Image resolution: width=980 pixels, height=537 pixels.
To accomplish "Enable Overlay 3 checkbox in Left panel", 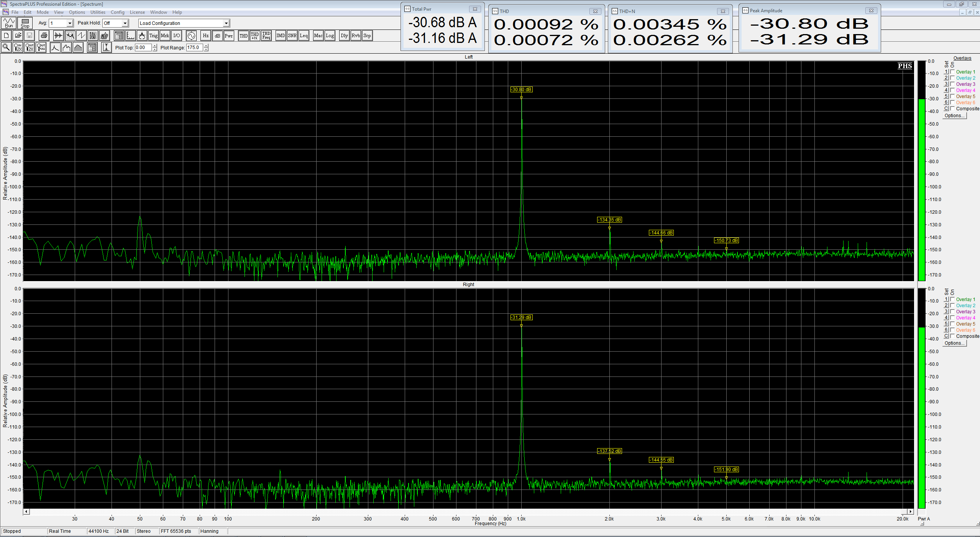I will point(952,84).
